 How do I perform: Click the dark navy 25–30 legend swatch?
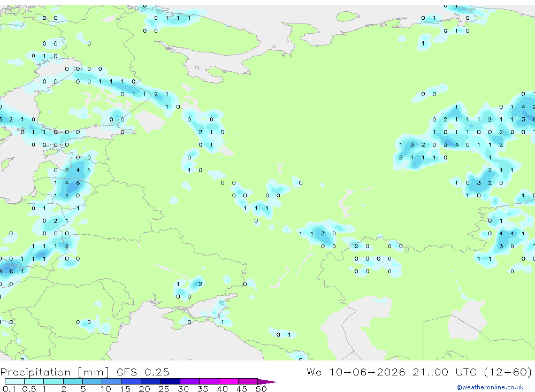pos(170,381)
